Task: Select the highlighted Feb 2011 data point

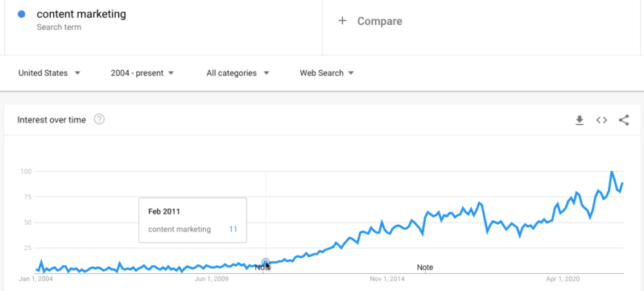Action: tap(266, 262)
